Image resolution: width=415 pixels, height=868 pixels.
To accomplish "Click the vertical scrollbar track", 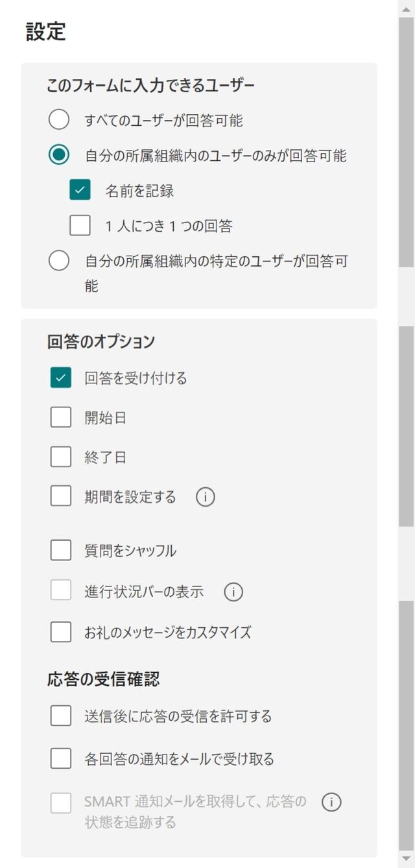I will [406, 295].
